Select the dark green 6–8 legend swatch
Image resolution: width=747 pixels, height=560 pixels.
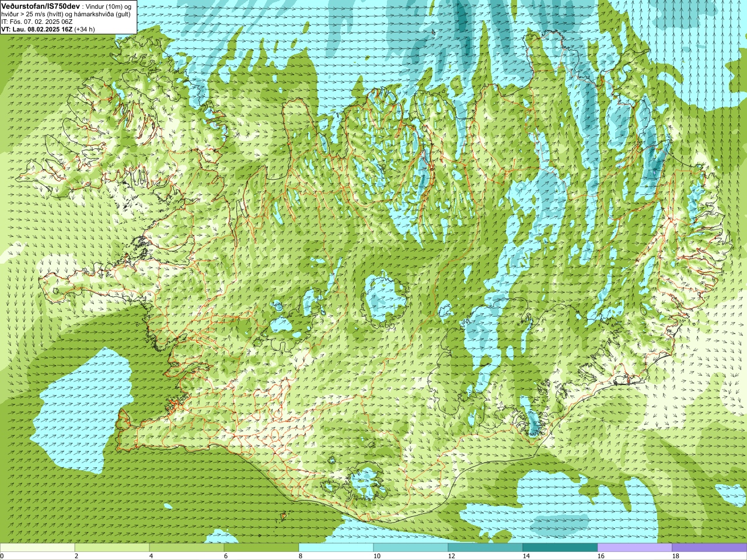tap(261, 548)
